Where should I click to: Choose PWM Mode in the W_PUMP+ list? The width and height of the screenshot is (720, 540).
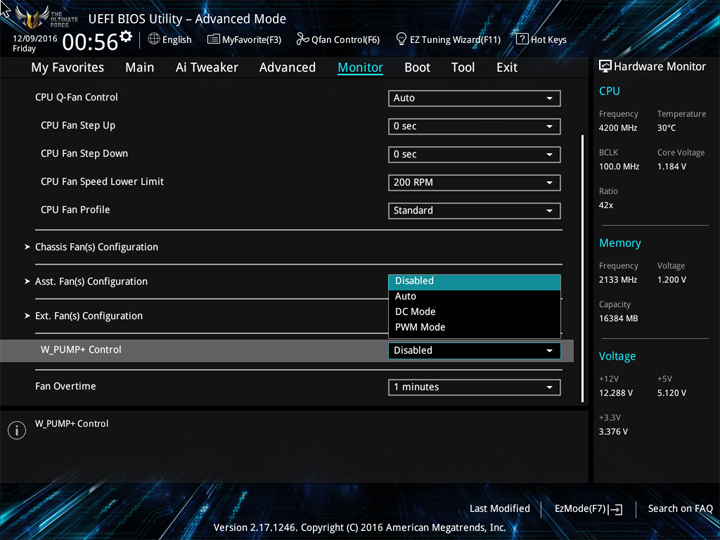[474, 327]
